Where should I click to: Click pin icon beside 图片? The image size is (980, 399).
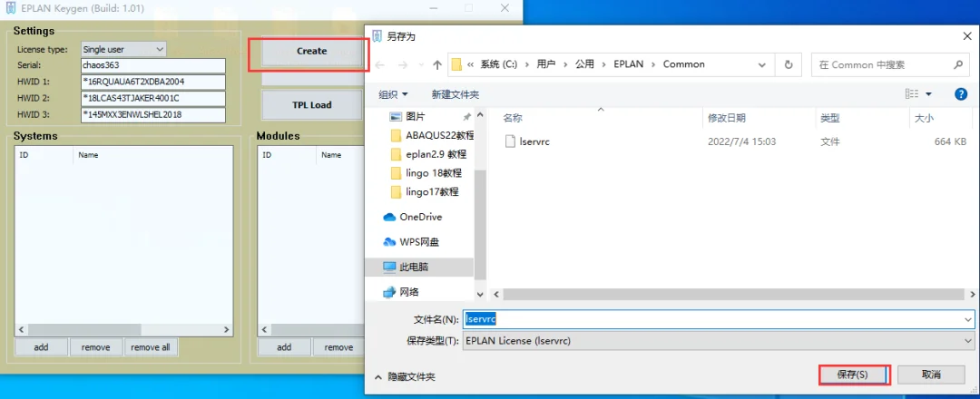point(466,117)
